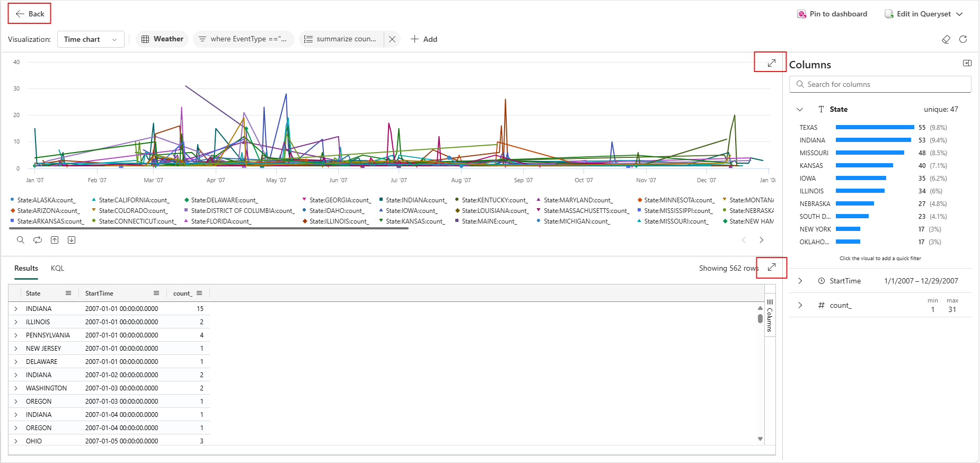
Task: Click the NEW YORK value in Columns
Action: pos(815,229)
